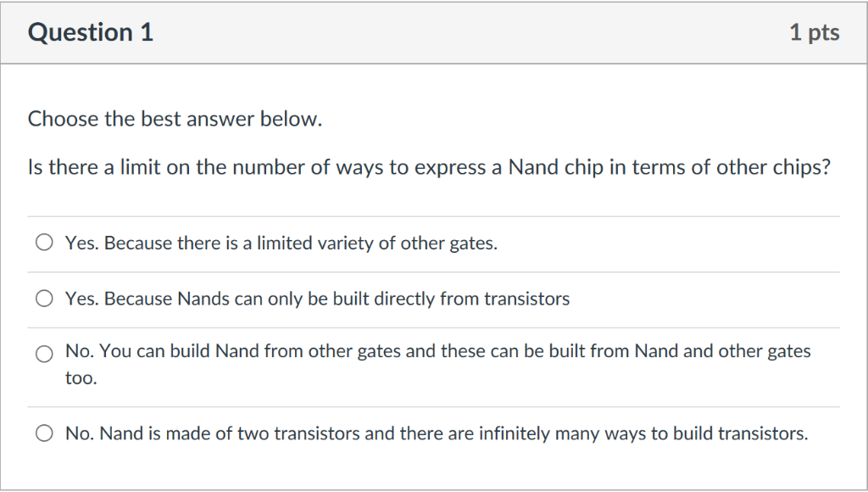Select the 'limited variety of other gates' option
The height and width of the screenshot is (492, 868).
coord(282,243)
